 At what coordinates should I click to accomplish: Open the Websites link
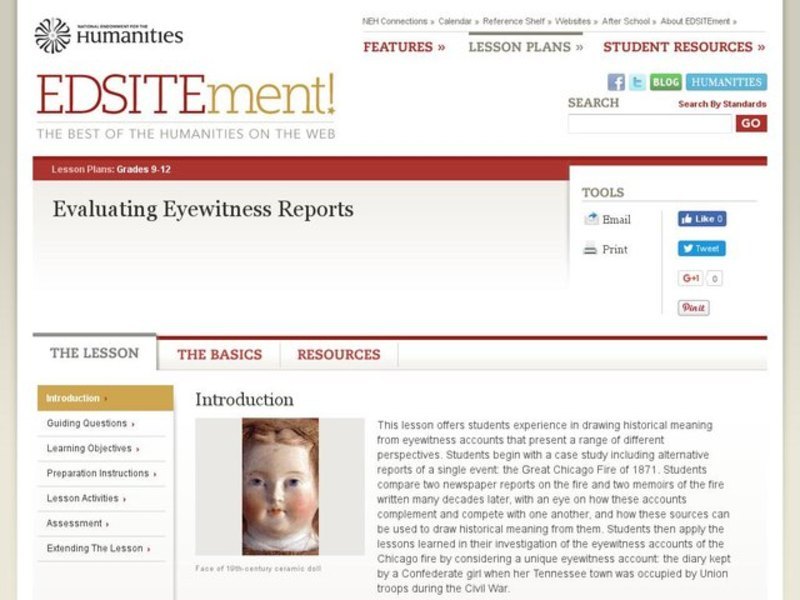pyautogui.click(x=576, y=21)
